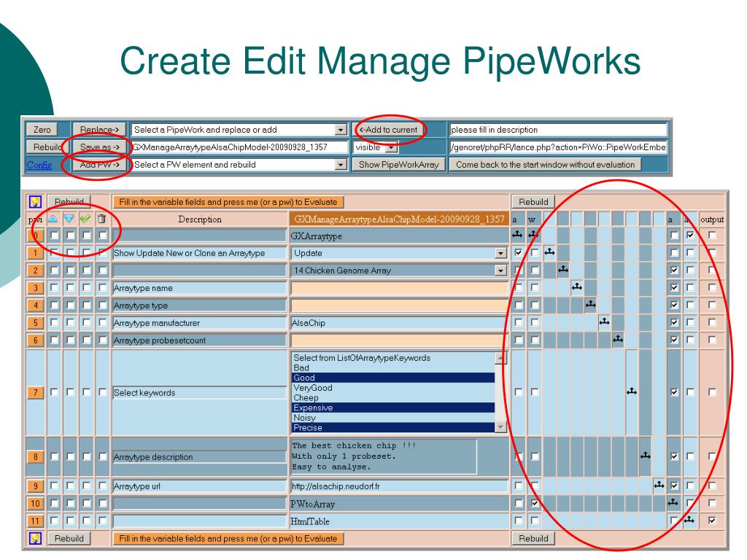The height and width of the screenshot is (560, 747).
Task: Focus the 'please fill in description' field
Action: [x=558, y=130]
